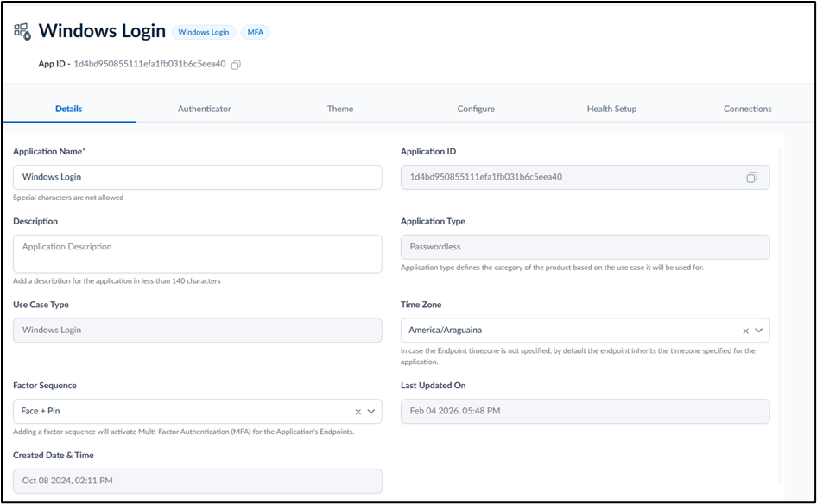Click the Created Date & Time label
The image size is (817, 504).
[x=54, y=456]
